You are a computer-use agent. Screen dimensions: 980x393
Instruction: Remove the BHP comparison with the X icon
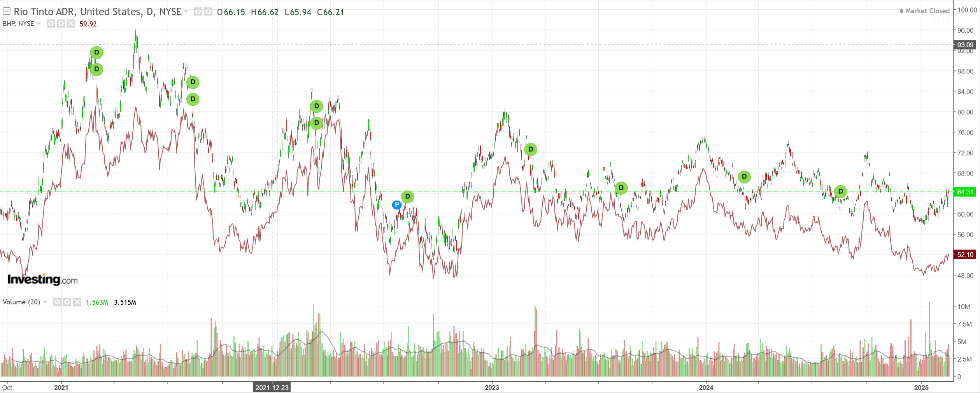pos(71,24)
